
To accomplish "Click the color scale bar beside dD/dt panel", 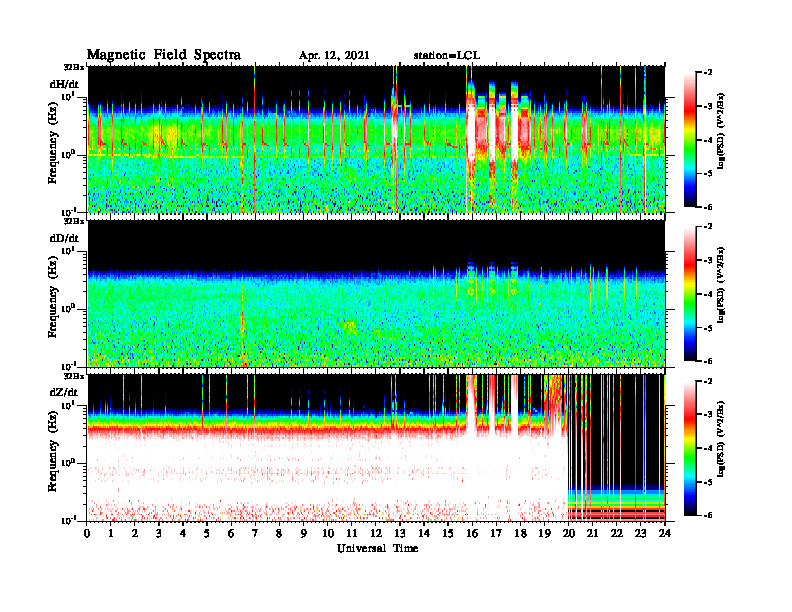I will 690,293.
